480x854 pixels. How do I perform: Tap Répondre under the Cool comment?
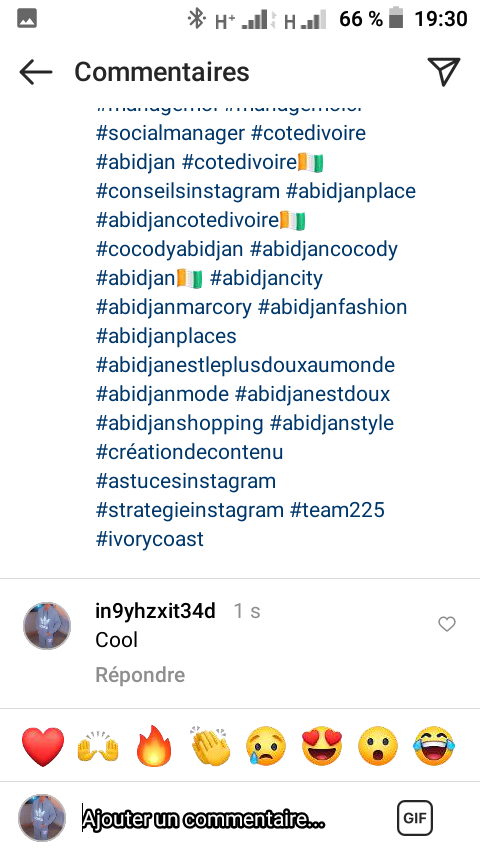pyautogui.click(x=140, y=675)
